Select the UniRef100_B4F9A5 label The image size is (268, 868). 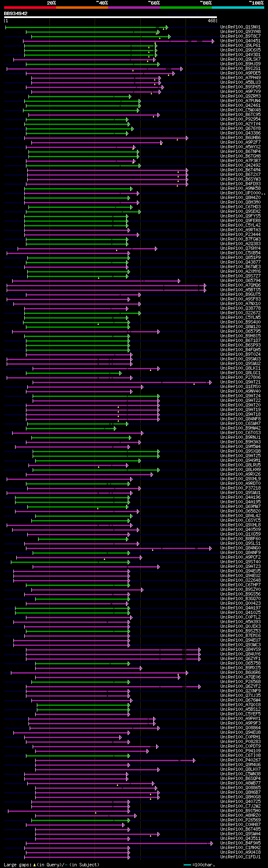pos(240,843)
